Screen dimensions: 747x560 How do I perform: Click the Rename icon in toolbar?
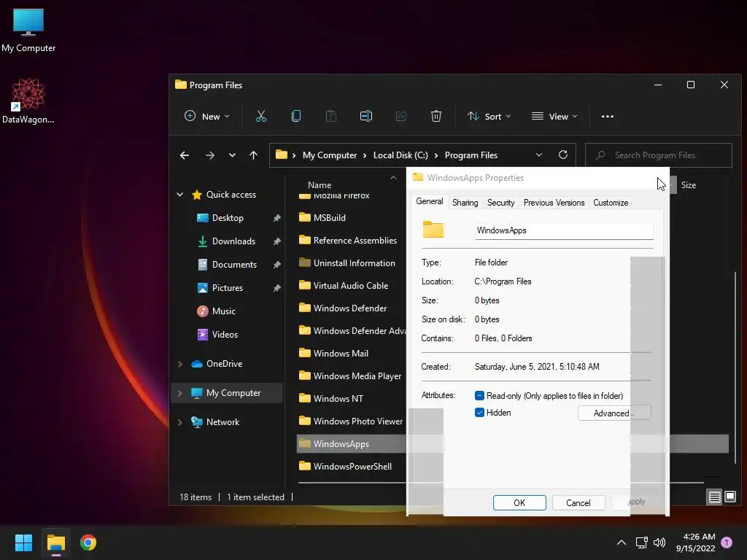pos(366,116)
